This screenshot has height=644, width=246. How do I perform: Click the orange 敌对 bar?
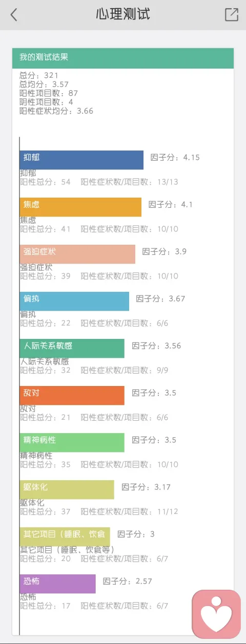72,395
